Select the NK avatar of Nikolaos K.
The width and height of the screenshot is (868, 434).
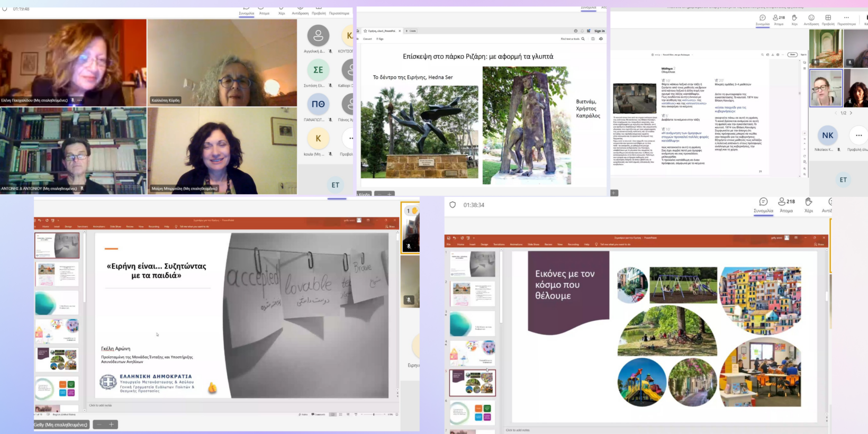tap(827, 135)
